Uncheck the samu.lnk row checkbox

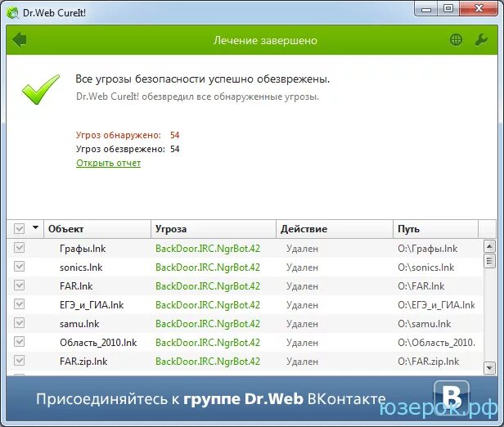click(x=20, y=323)
